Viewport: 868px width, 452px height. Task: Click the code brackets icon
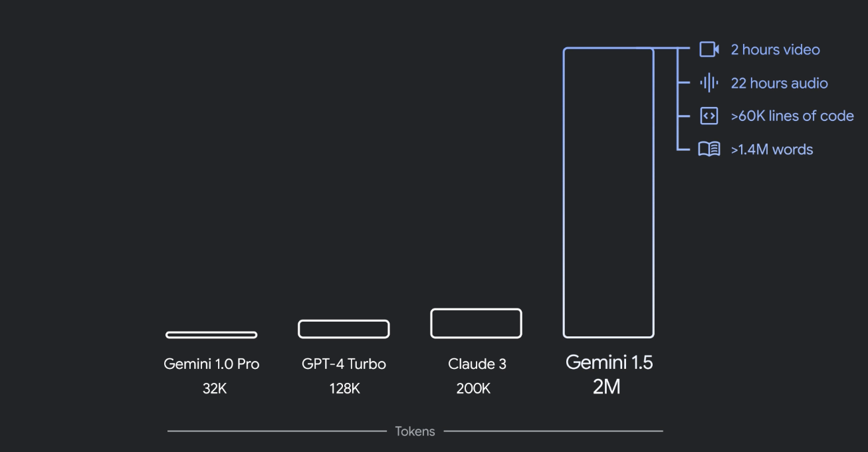point(709,116)
